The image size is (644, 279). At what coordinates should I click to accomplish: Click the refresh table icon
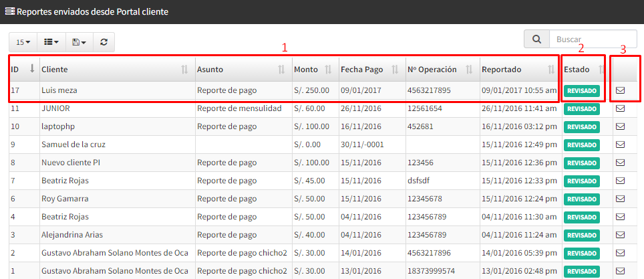104,41
